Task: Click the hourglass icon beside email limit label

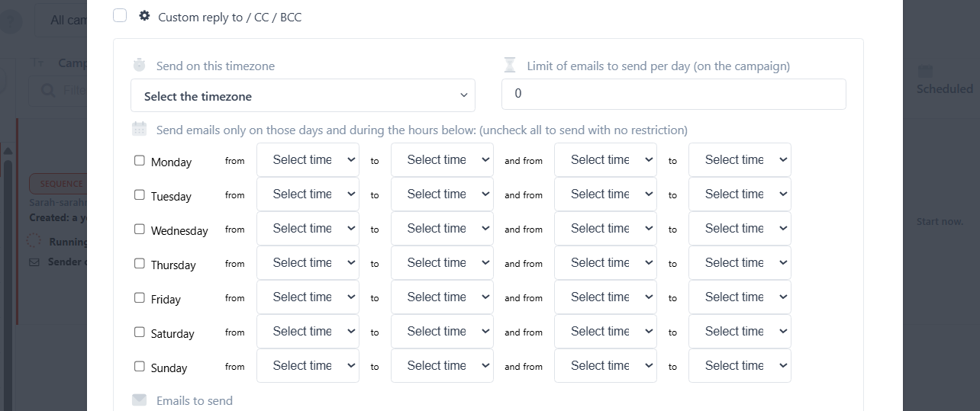Action: [x=510, y=66]
